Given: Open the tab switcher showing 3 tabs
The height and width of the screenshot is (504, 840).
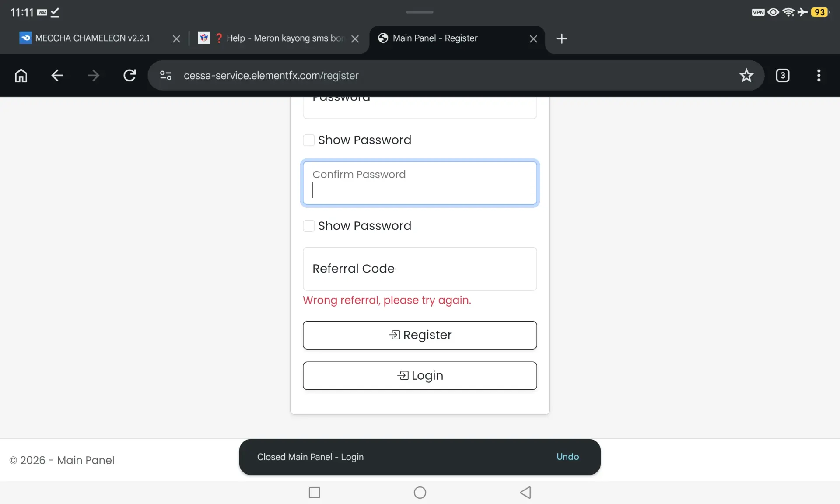Looking at the screenshot, I should pyautogui.click(x=783, y=75).
